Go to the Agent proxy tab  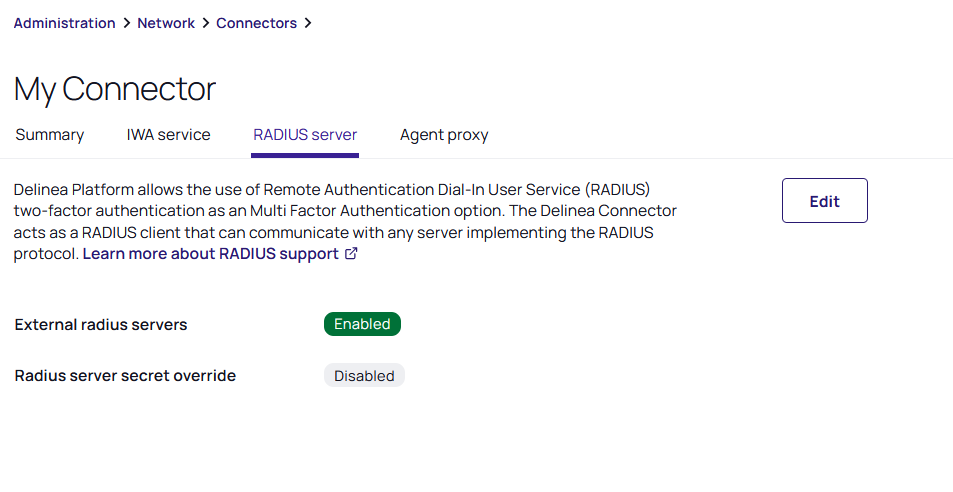tap(444, 135)
